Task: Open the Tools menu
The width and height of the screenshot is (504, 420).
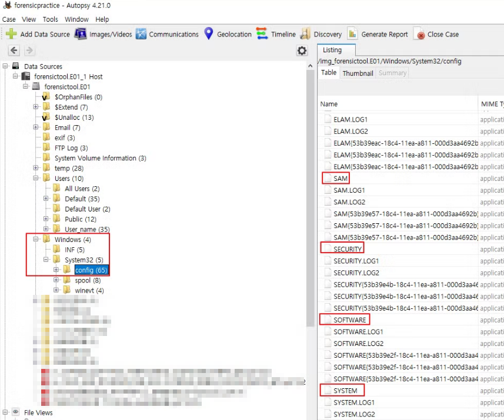Action: click(50, 19)
